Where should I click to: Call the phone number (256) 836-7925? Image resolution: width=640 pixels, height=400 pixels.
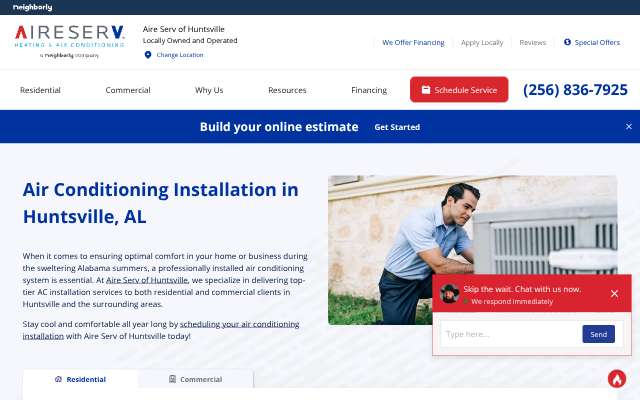point(575,90)
